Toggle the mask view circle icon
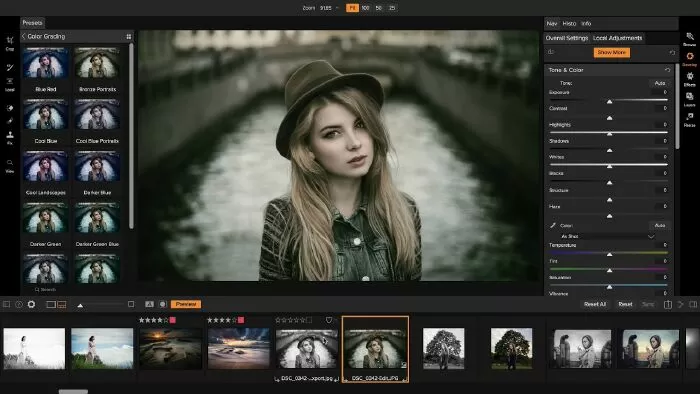The height and width of the screenshot is (394, 700). pos(163,304)
